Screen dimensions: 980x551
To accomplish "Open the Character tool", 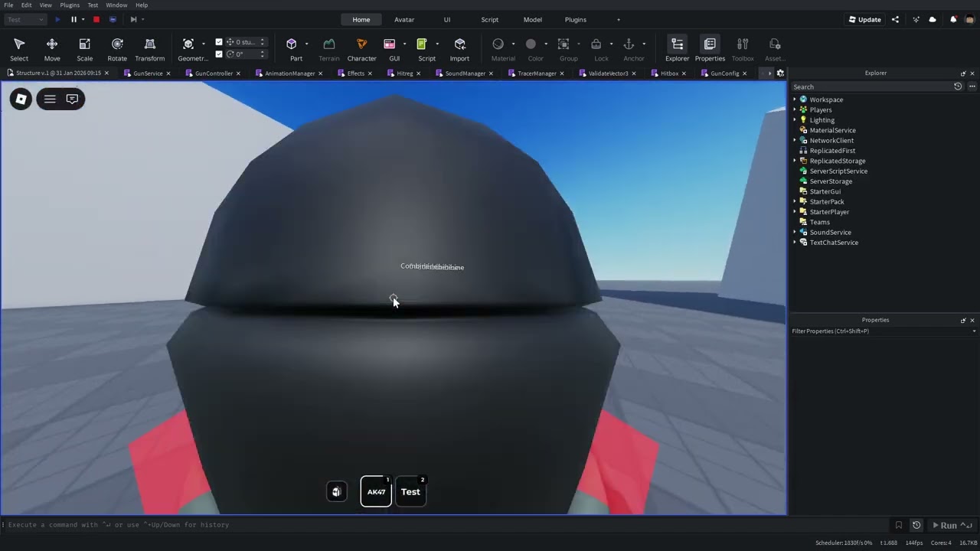I will [x=361, y=49].
